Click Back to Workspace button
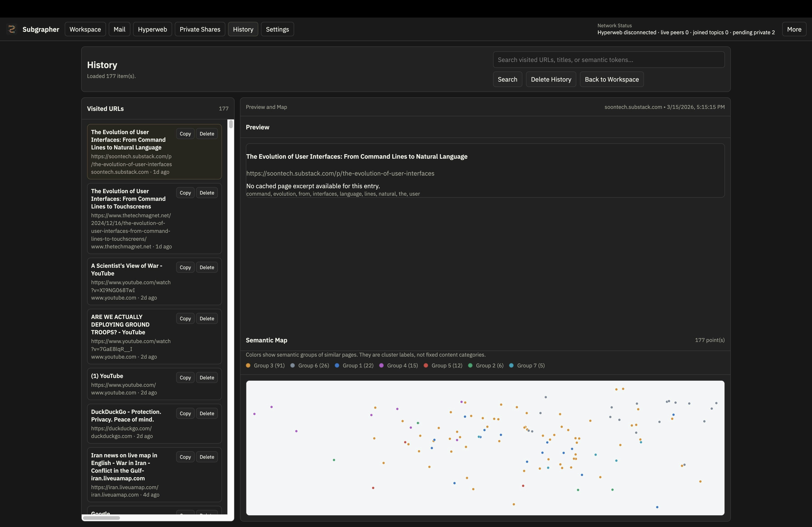 (612, 79)
